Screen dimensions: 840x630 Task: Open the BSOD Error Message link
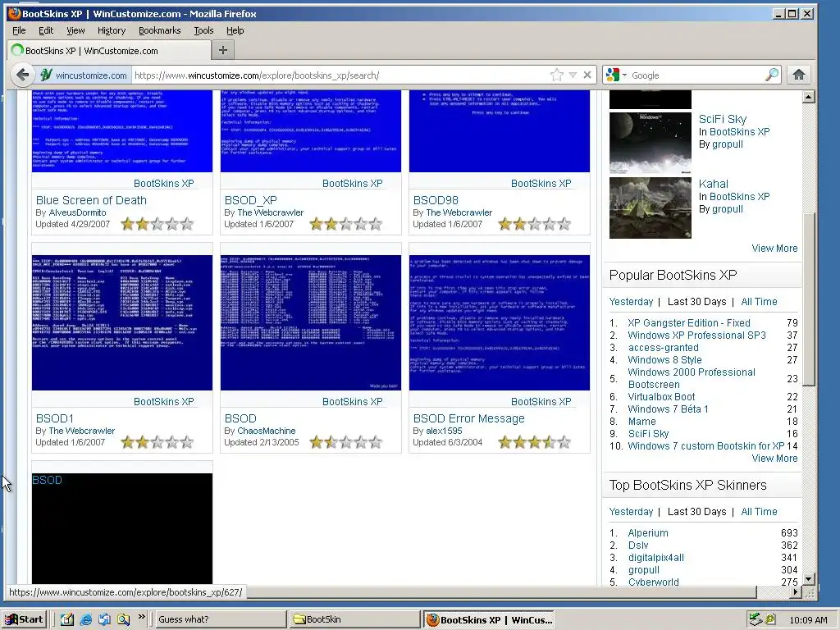point(468,418)
